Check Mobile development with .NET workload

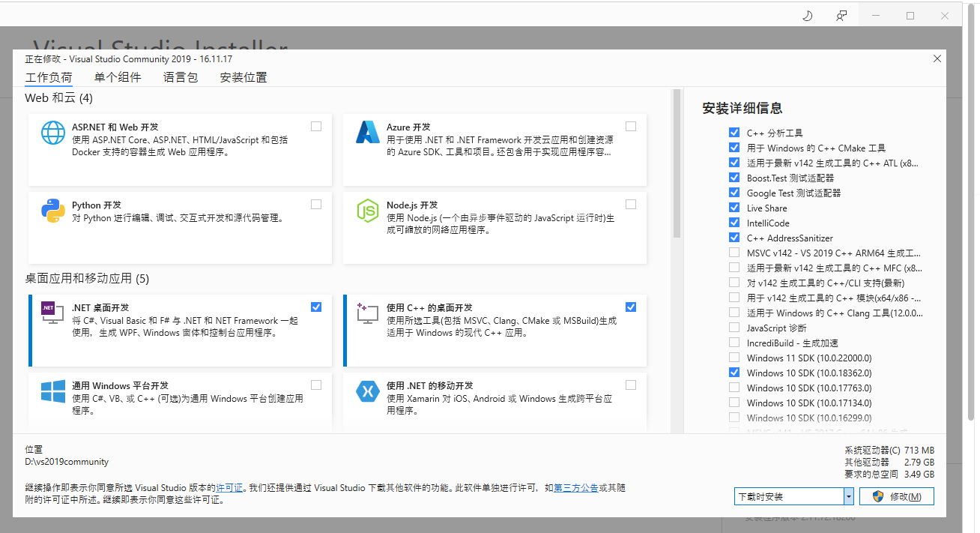coord(631,385)
